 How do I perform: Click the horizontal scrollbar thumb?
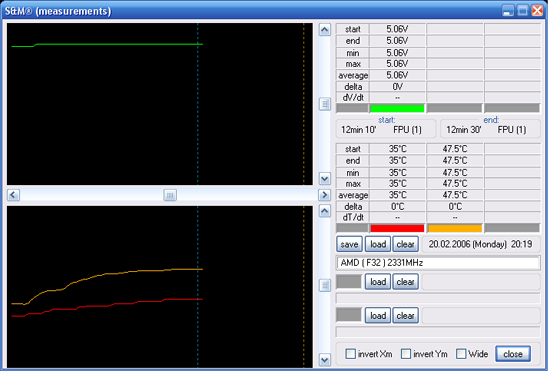click(170, 195)
